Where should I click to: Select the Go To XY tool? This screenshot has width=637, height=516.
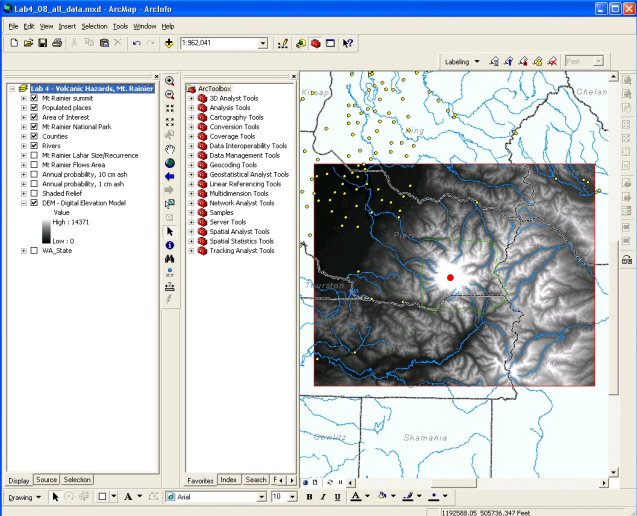[170, 273]
